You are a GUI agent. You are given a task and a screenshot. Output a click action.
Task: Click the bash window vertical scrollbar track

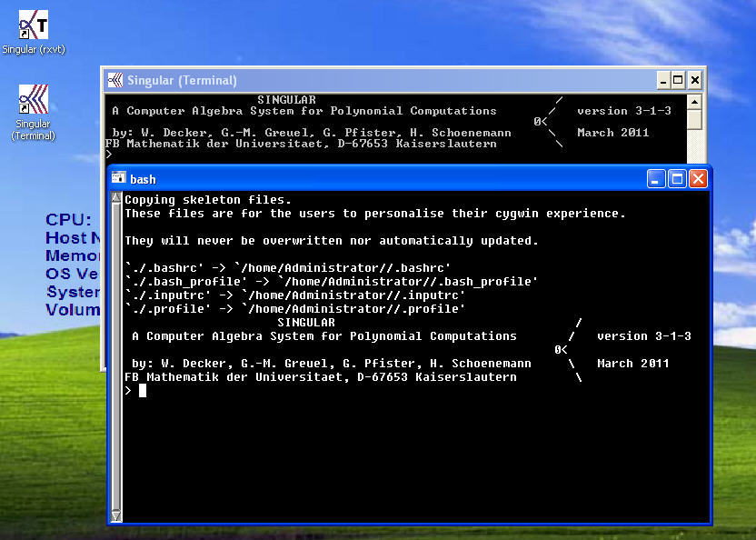click(116, 356)
